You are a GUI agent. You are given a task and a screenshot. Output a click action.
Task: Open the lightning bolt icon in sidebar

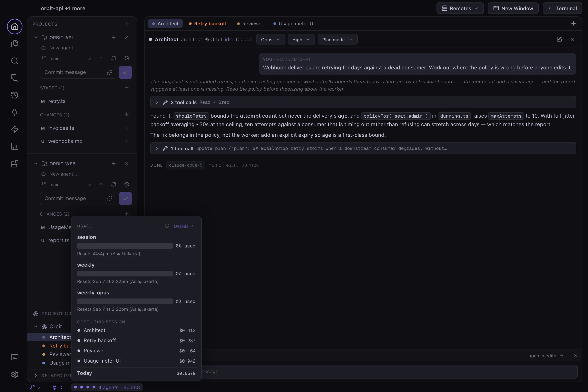click(14, 129)
